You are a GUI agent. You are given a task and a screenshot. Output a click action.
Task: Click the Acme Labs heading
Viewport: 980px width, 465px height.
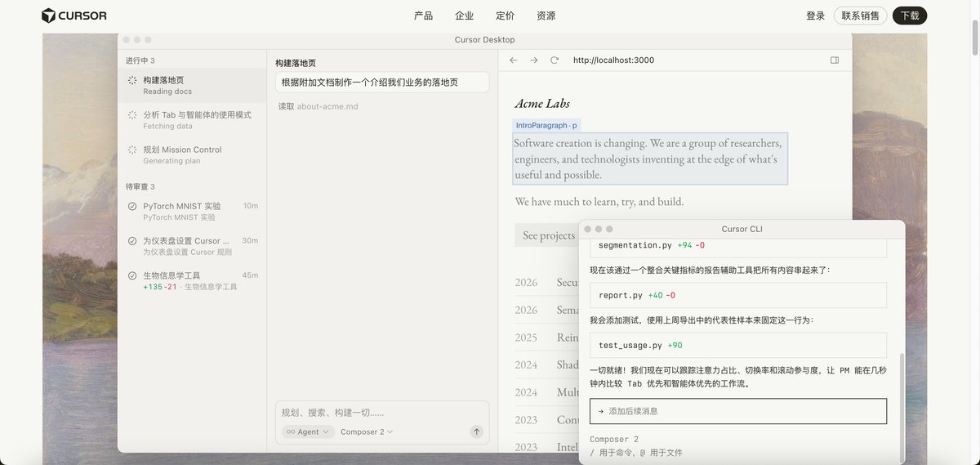[x=542, y=103]
